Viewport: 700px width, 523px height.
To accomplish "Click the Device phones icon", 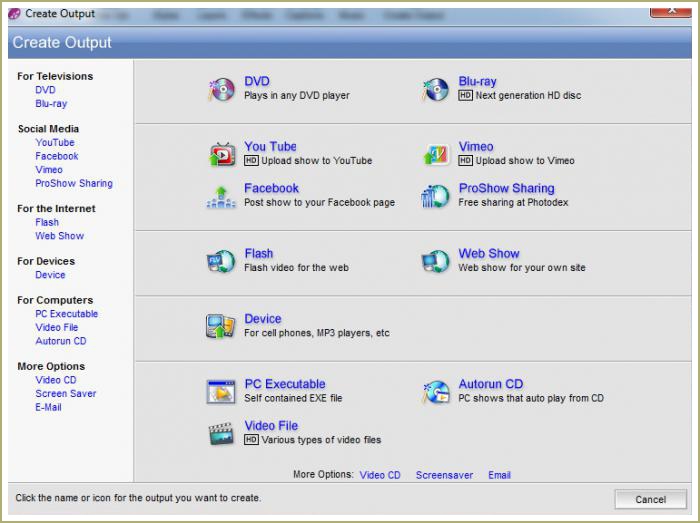I will 221,326.
